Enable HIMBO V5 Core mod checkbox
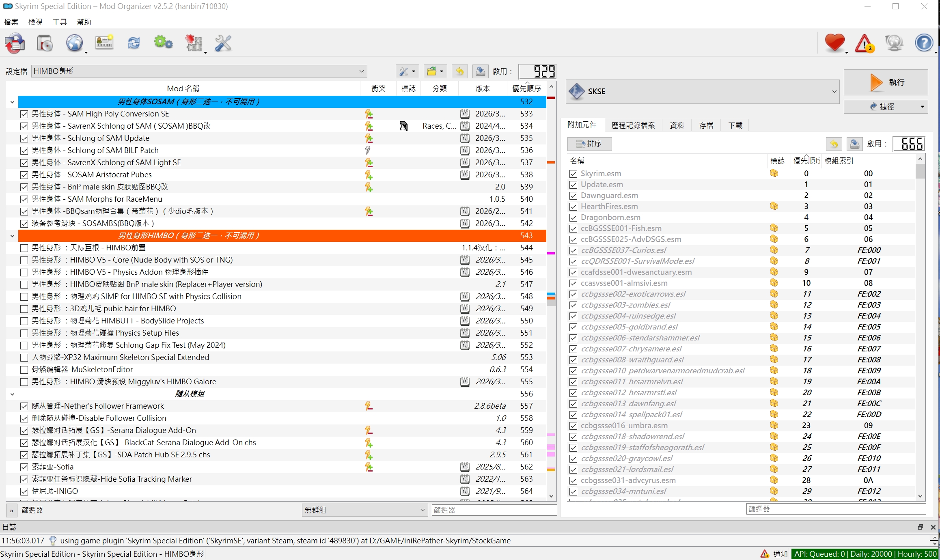The width and height of the screenshot is (940, 560). (24, 260)
